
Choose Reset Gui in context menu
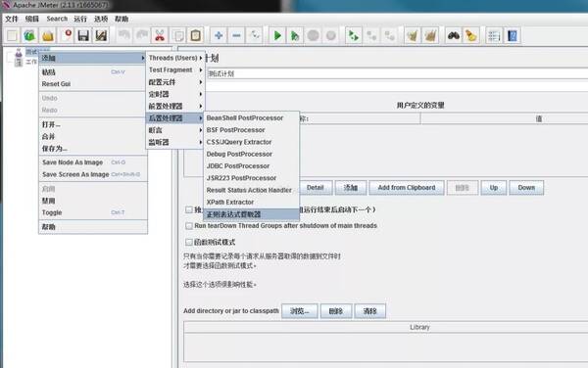click(x=93, y=84)
